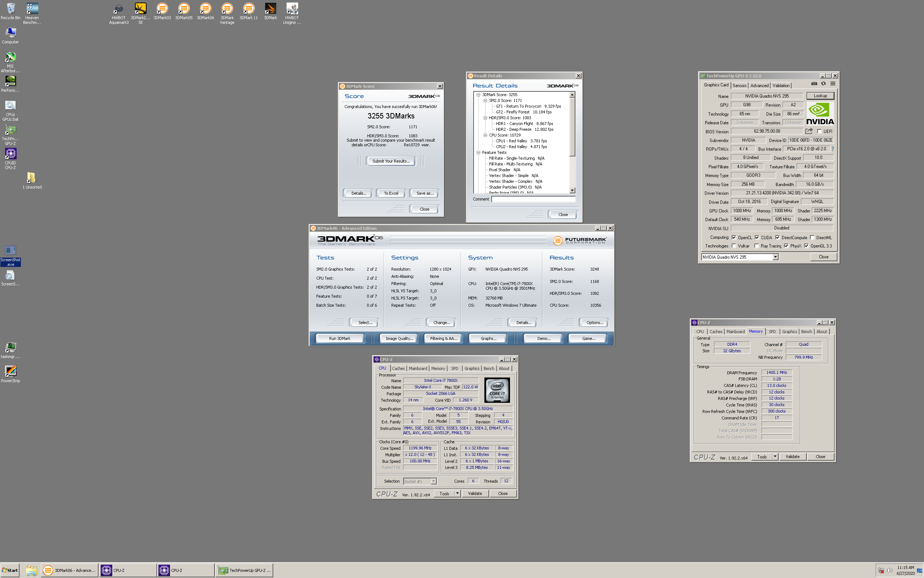Open the MSI Afterburner desktop icon

[x=11, y=62]
